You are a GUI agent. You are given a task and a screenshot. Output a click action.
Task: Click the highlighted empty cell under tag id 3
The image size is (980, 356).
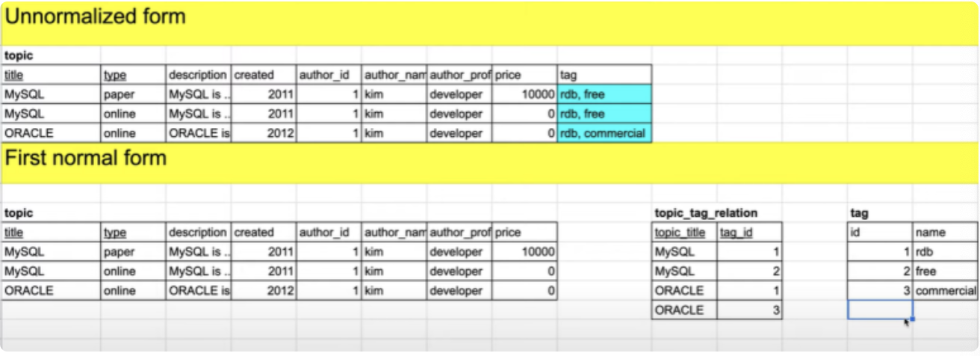point(880,310)
